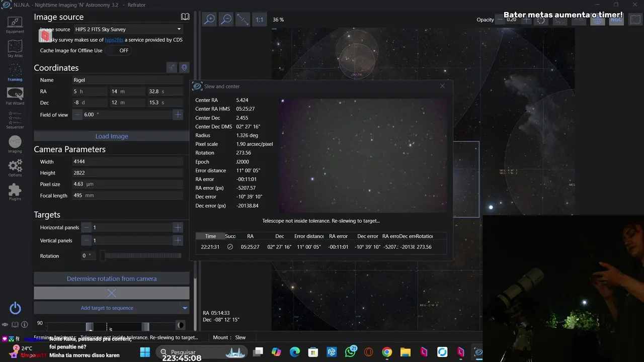This screenshot has height=362, width=644.
Task: Click the moon phase icon by altitude chart
Action: (x=181, y=325)
